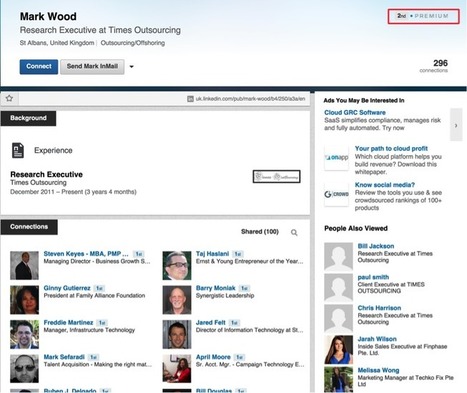Open April Moore profile link
467x393 pixels.
click(213, 357)
